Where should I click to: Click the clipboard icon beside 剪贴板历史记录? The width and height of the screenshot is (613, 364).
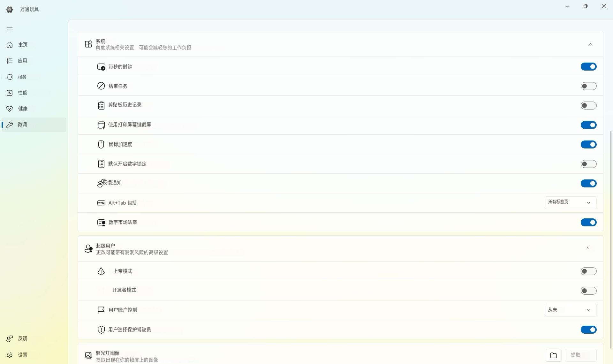click(101, 105)
